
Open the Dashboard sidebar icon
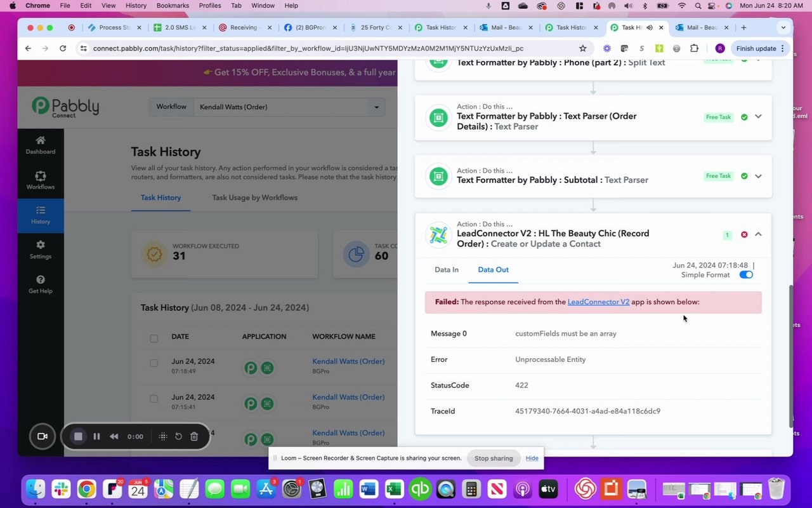point(41,145)
